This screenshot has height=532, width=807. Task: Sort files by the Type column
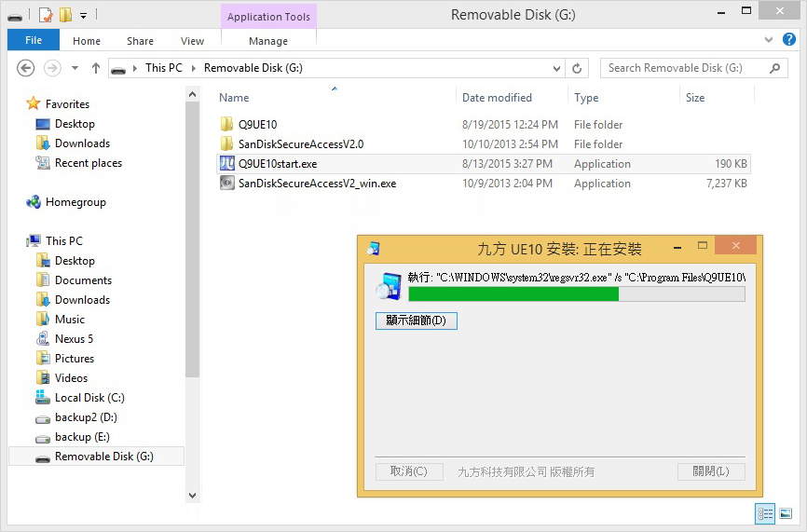click(586, 98)
